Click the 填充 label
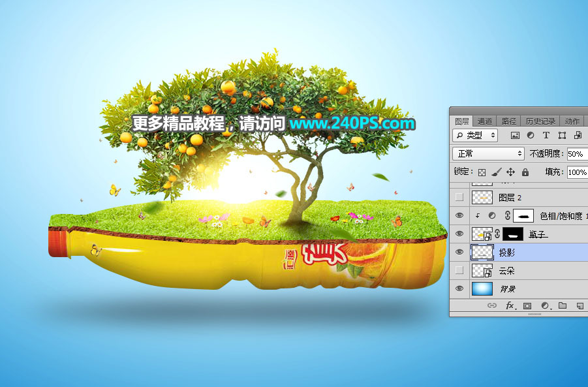The image size is (588, 387). [554, 172]
